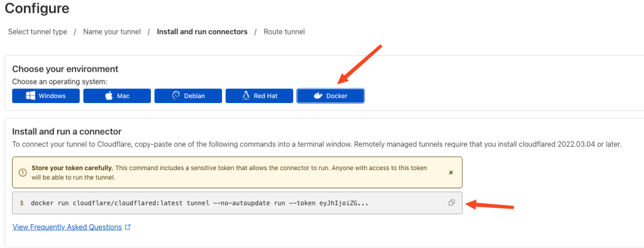Pick the Red Hat penguin icon
The image size is (644, 248).
click(x=246, y=96)
